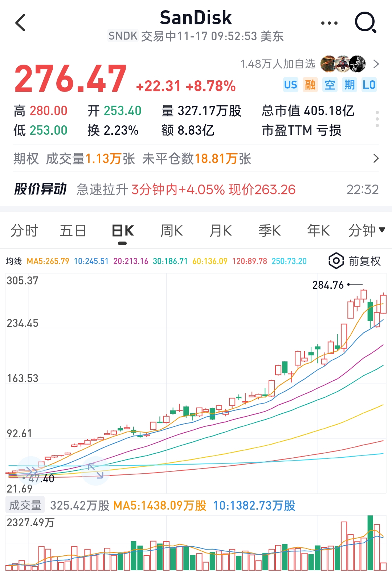Viewport: 392px width, 571px height.
Task: Tap the 换 2.23% turnover value
Action: [113, 130]
